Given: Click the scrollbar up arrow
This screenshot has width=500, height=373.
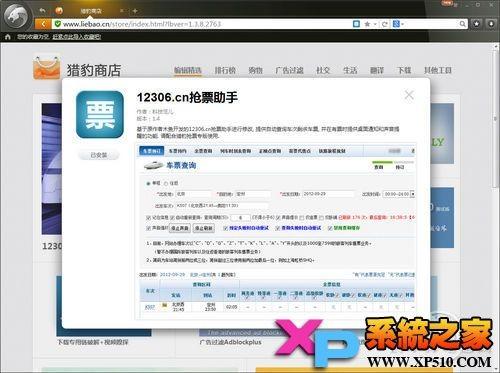Looking at the screenshot, I should coord(496,47).
